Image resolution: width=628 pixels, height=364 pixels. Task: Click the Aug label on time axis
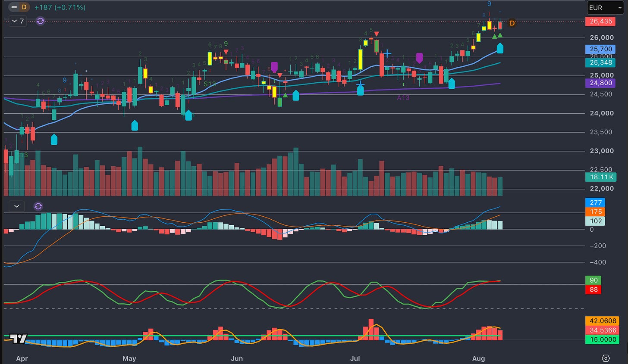coord(479,358)
